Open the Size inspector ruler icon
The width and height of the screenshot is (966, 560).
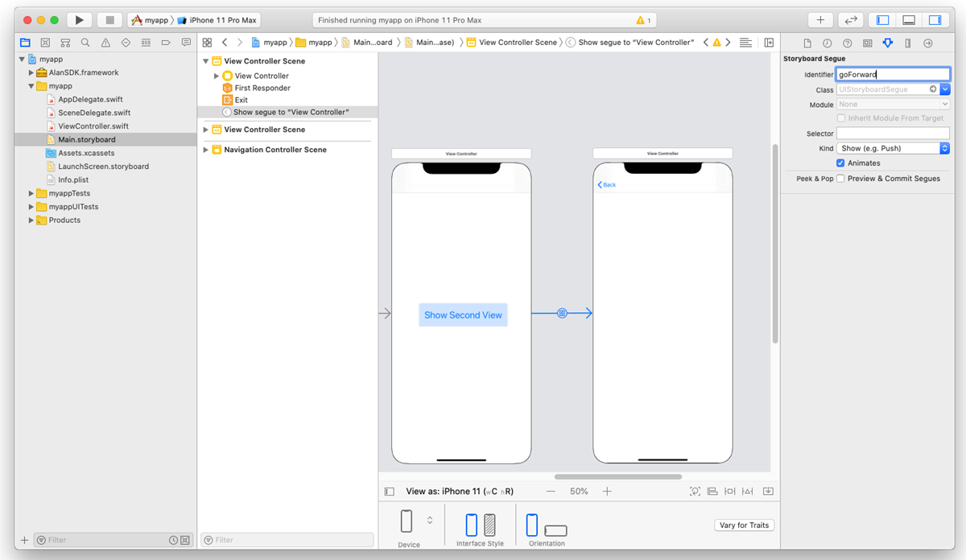[908, 43]
